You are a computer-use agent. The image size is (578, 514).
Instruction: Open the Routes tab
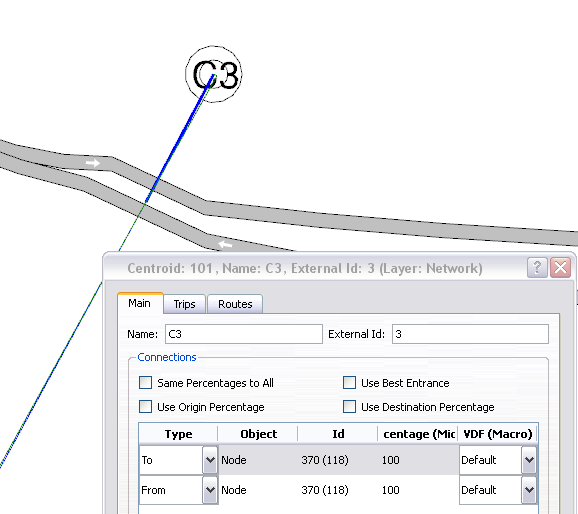[x=235, y=304]
